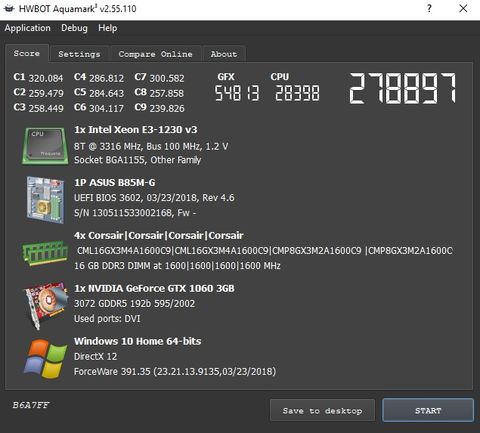Click the C4 value 286.812

pyautogui.click(x=106, y=78)
